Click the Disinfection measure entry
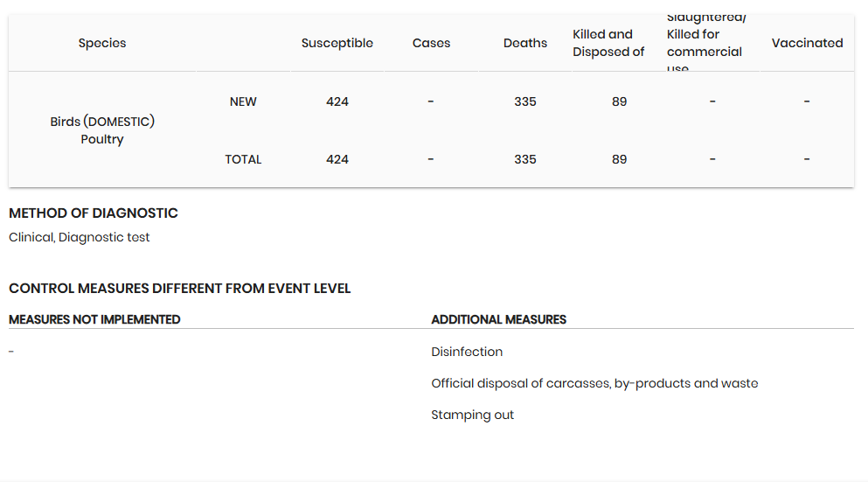 click(x=467, y=352)
